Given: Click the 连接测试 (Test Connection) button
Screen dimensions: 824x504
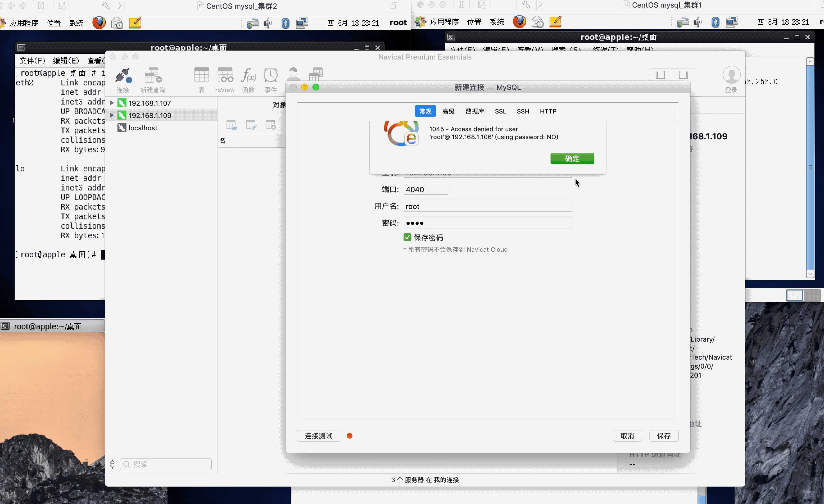Looking at the screenshot, I should point(318,435).
